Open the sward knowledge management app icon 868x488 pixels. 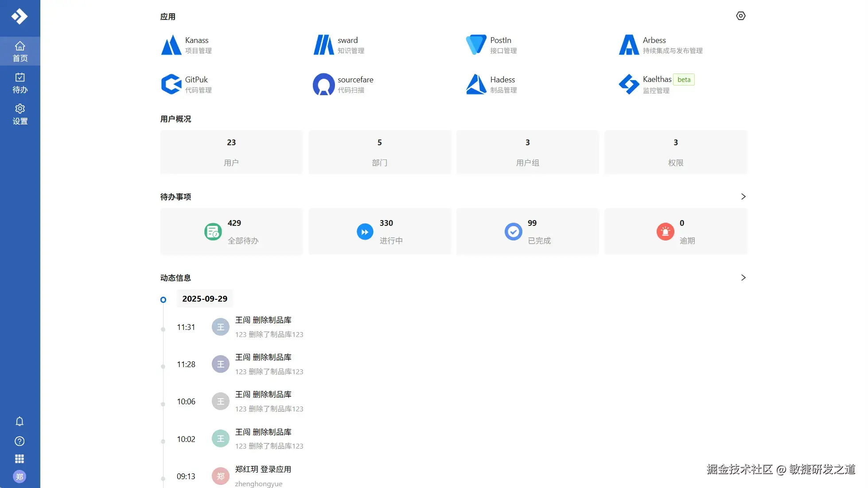(x=323, y=45)
